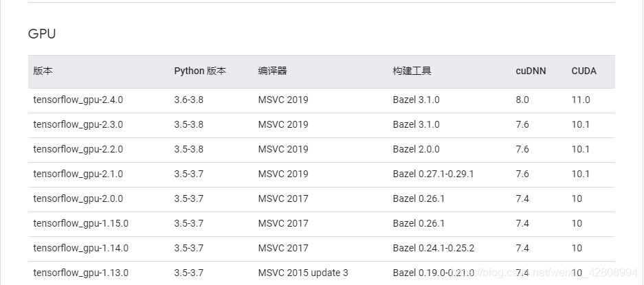
Task: Click the tensorflow_gpu-1.15.0 entry
Action: point(81,223)
